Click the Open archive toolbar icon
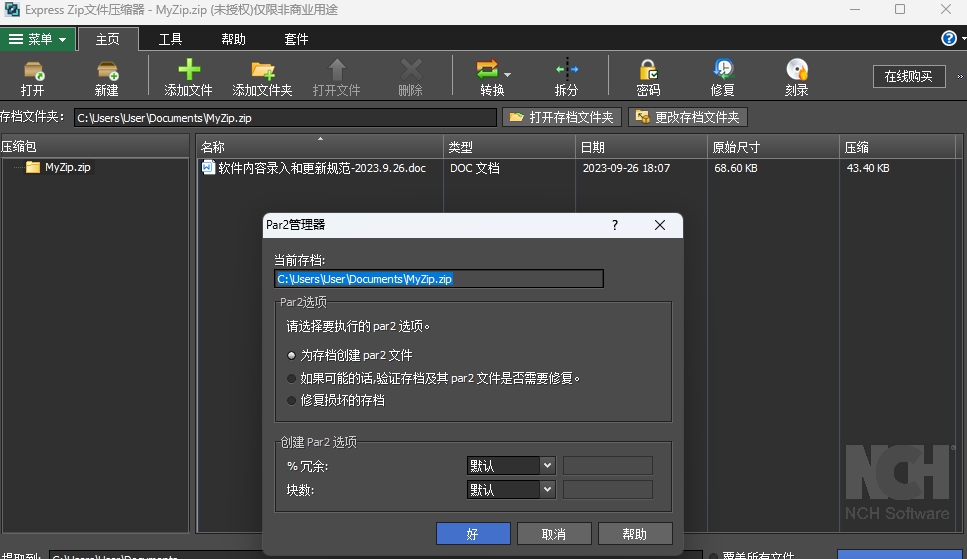This screenshot has width=967, height=559. click(33, 70)
